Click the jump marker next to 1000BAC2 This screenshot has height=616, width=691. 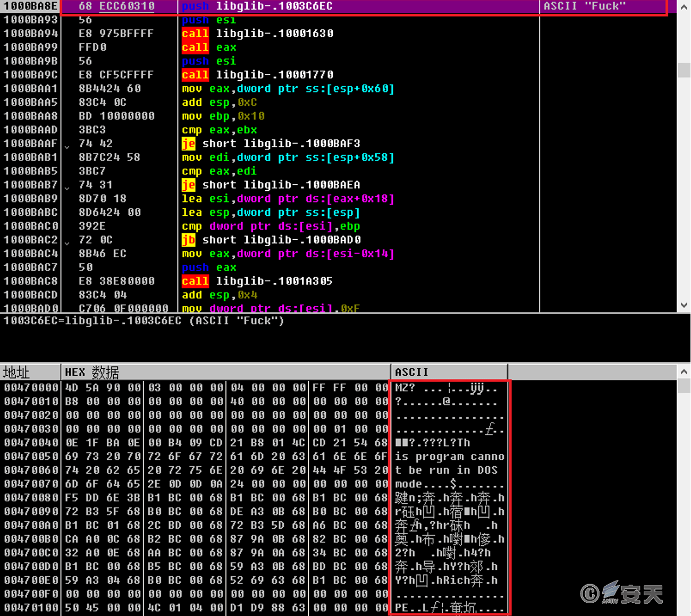(x=67, y=241)
